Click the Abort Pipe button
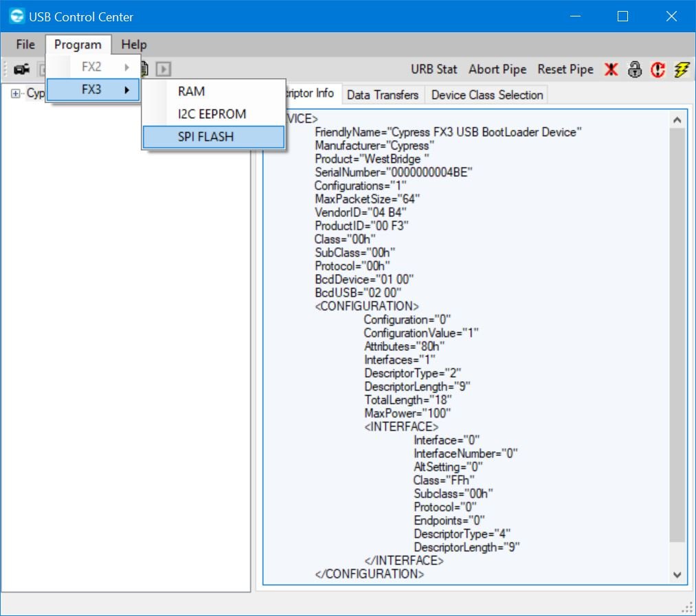 click(497, 69)
